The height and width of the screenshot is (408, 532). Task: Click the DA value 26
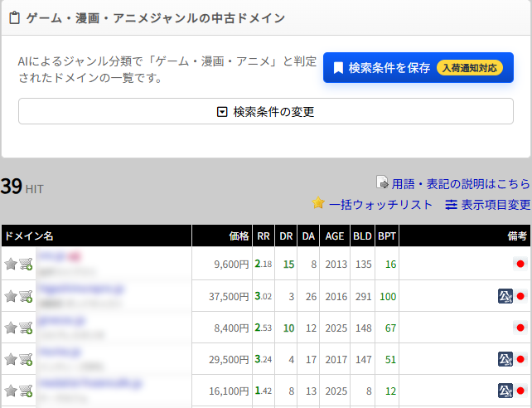point(311,297)
